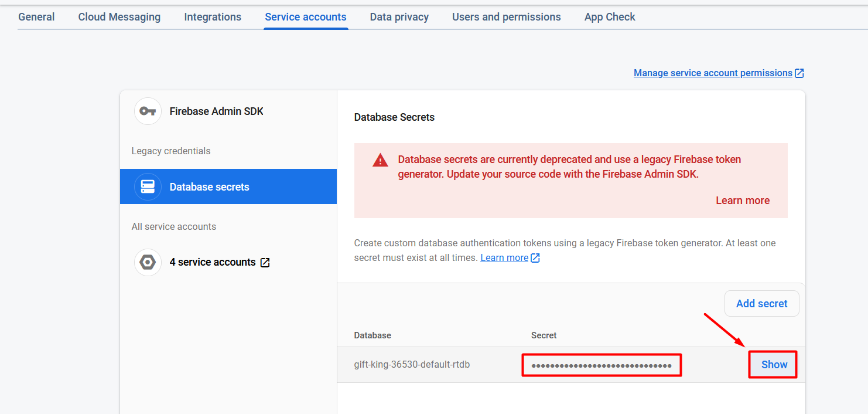Click the red Learn more link in warning

tap(743, 201)
